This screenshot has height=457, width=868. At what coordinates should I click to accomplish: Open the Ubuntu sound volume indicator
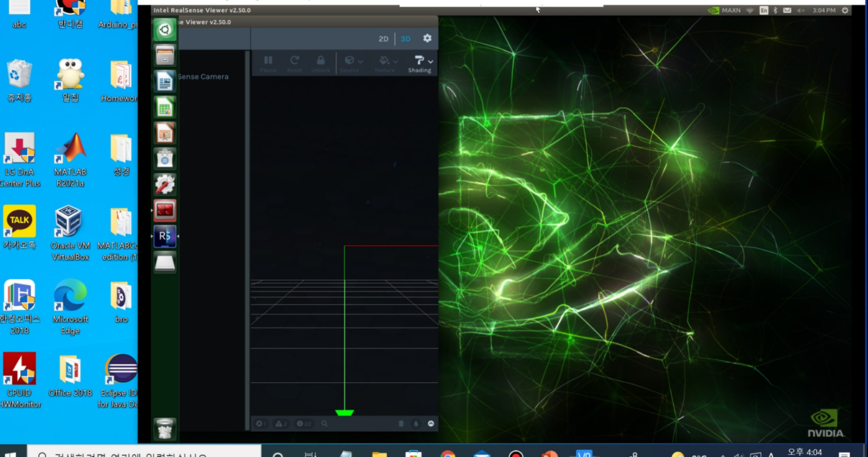click(x=800, y=10)
